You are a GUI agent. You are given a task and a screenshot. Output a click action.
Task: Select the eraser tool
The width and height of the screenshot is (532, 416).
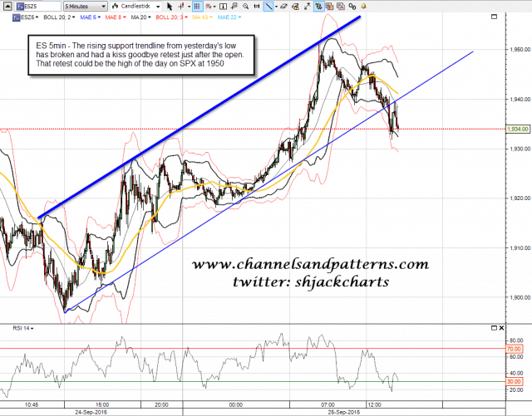284,6
